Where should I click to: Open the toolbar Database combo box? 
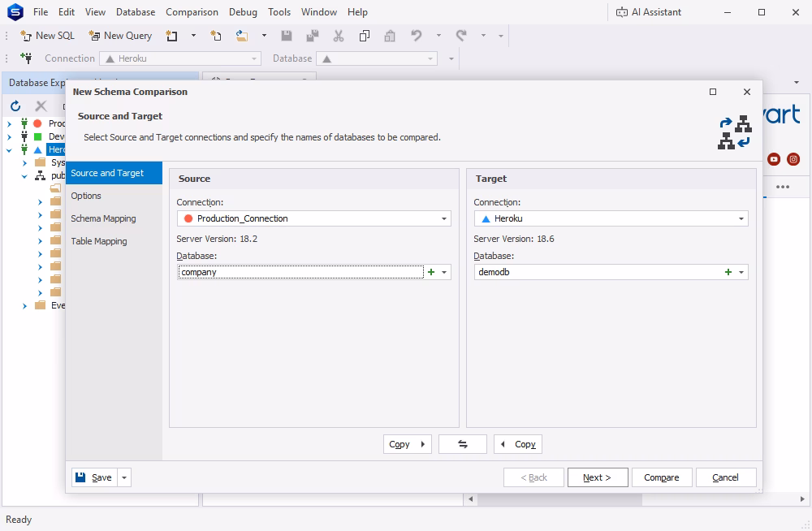377,58
